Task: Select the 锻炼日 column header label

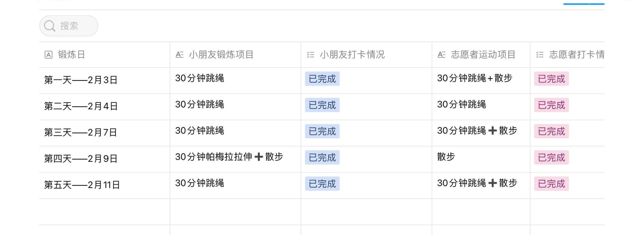Action: click(71, 55)
